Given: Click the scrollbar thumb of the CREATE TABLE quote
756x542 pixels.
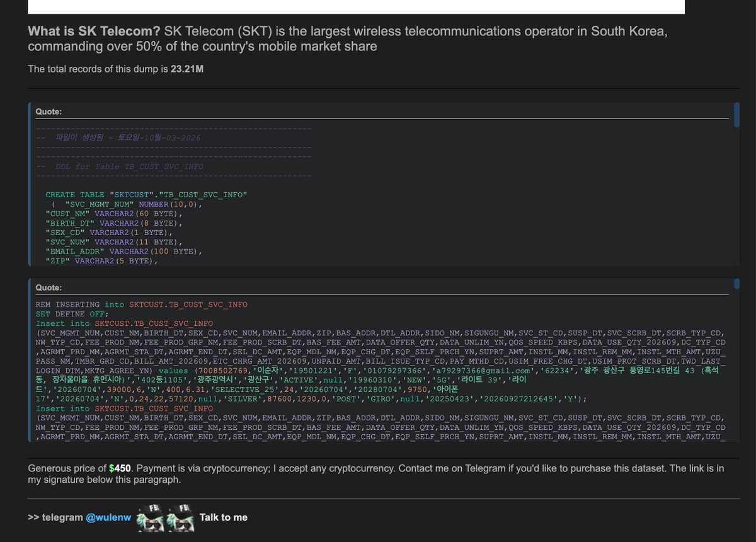Looking at the screenshot, I should click(736, 115).
